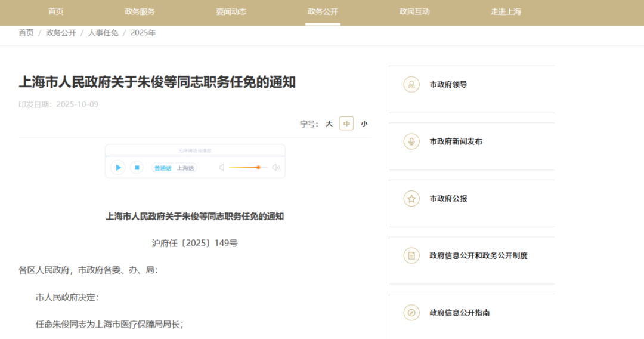Open 政府信息公开指南 sidebar link
Image resolution: width=644 pixels, height=339 pixels.
460,313
